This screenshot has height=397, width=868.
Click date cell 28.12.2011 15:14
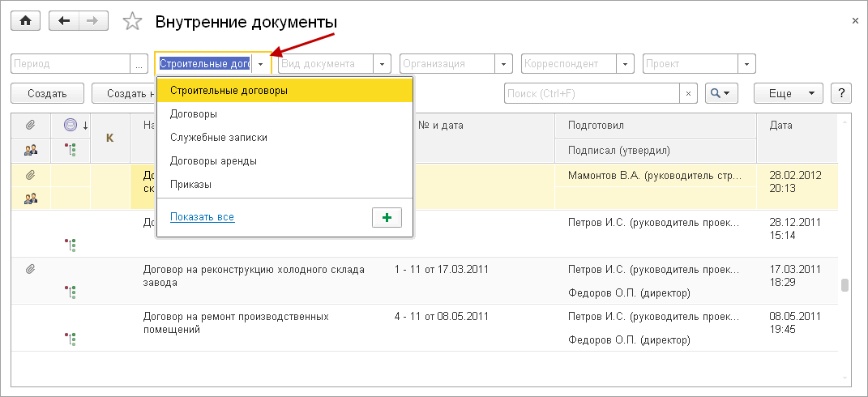[796, 228]
